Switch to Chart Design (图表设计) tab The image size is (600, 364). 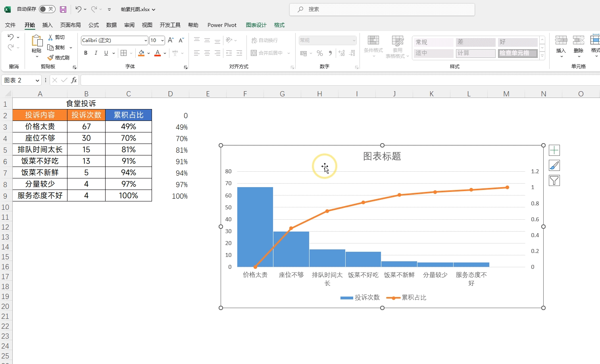point(256,25)
